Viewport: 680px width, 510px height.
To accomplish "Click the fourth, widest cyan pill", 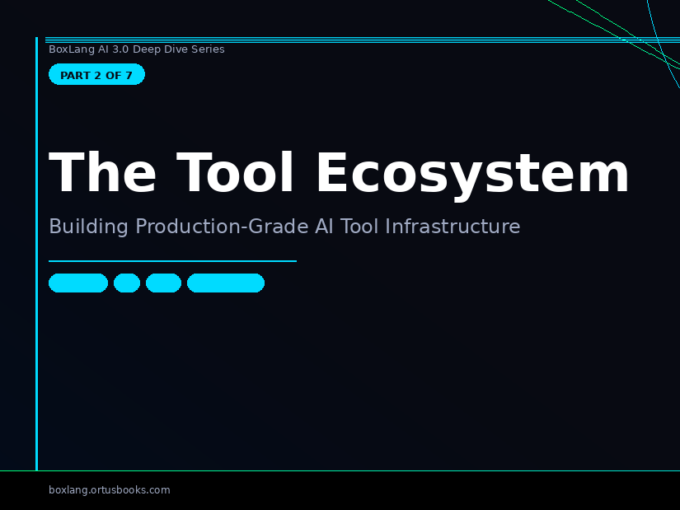I will tap(225, 283).
